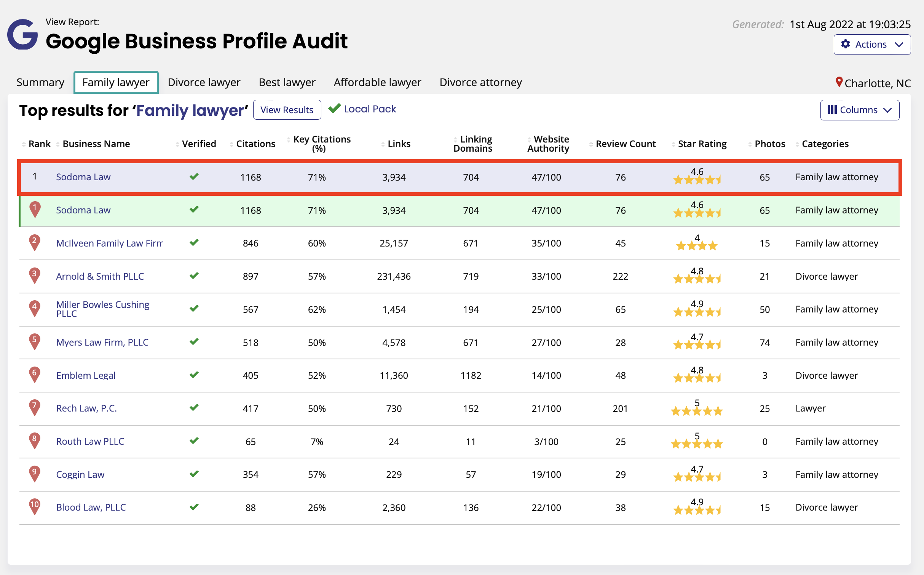Click rank 9 pin for Coggin Law
The image size is (924, 575).
35,474
